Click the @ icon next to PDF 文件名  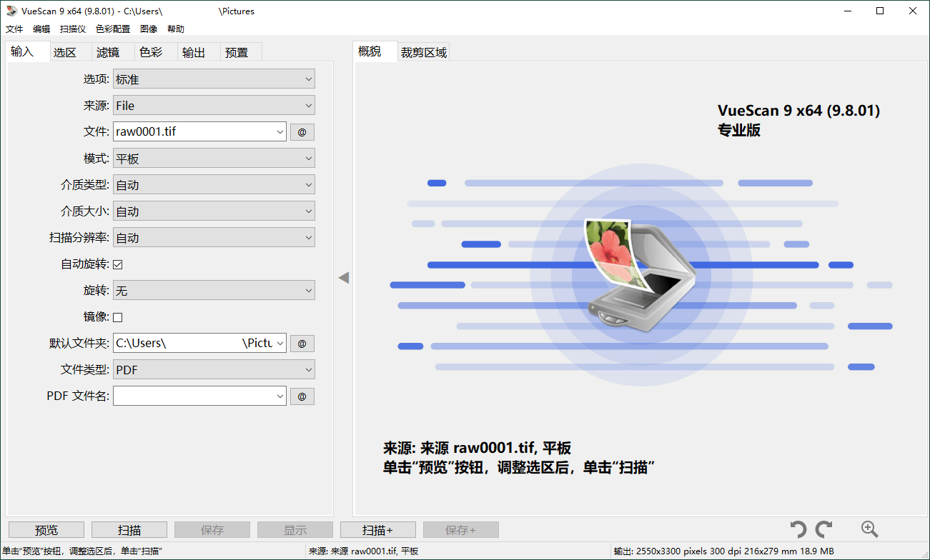tap(302, 396)
